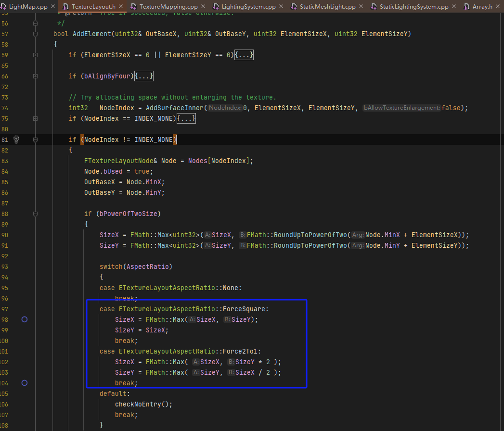Click the breakpoint circle on line 98

tap(25, 319)
